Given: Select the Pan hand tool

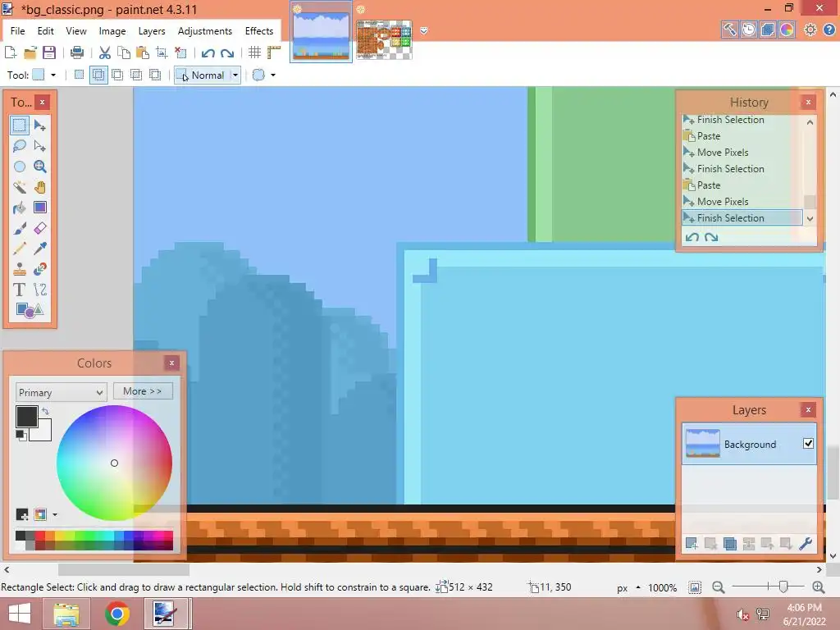Looking at the screenshot, I should (x=39, y=187).
